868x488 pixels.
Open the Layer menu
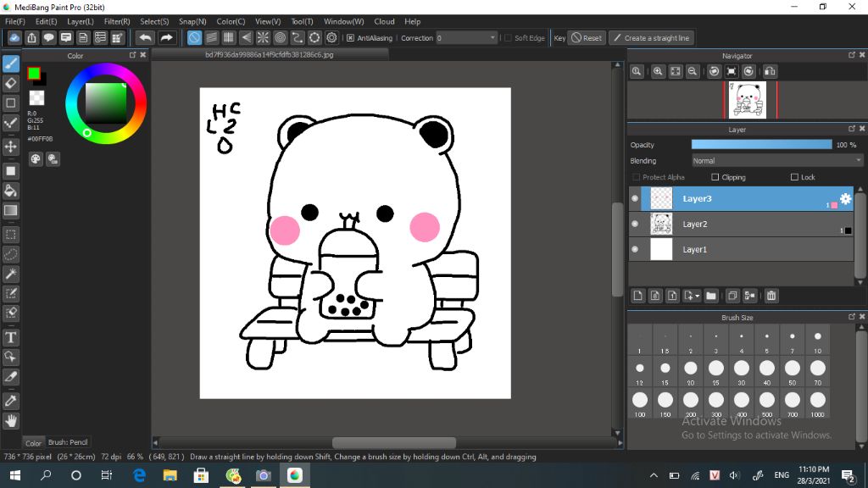[81, 21]
